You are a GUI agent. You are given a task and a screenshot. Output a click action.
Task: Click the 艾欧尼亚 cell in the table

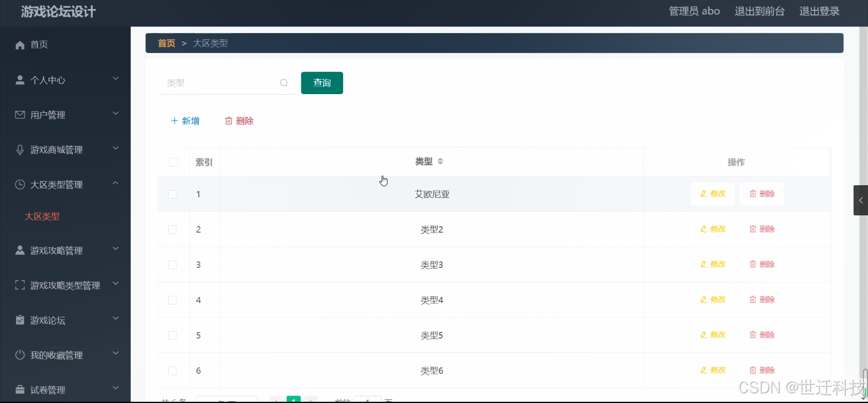click(x=432, y=194)
